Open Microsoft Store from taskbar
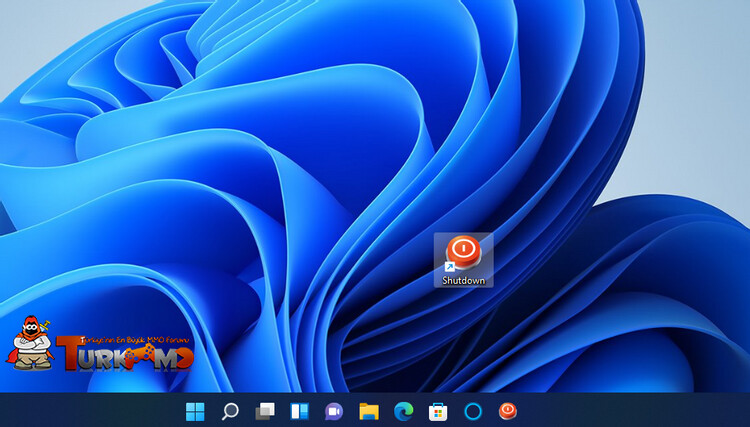The width and height of the screenshot is (750, 427). [438, 411]
